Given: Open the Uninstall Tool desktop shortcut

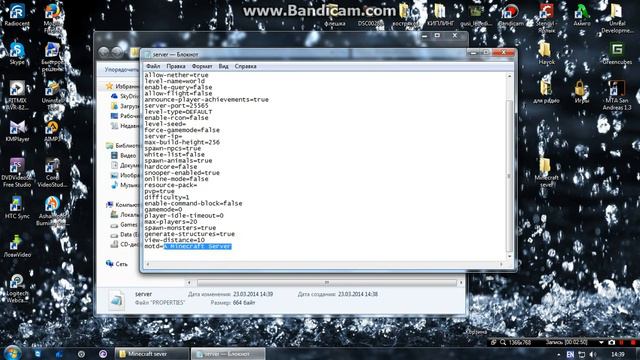Looking at the screenshot, I should point(52,95).
